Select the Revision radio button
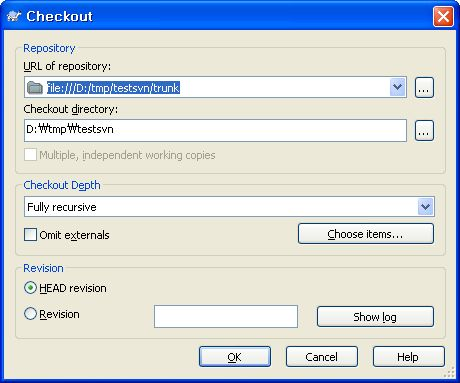Screen dimensions: 460x383 click(x=30, y=314)
